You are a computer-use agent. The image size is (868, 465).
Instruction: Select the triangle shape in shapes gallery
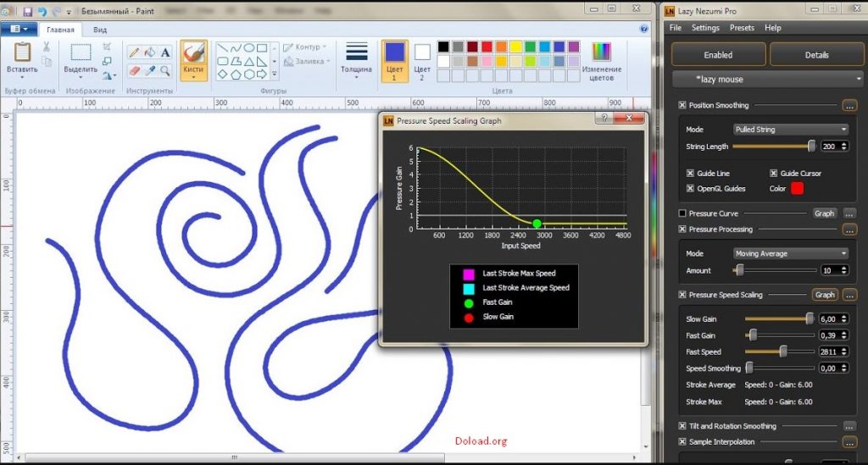(249, 61)
